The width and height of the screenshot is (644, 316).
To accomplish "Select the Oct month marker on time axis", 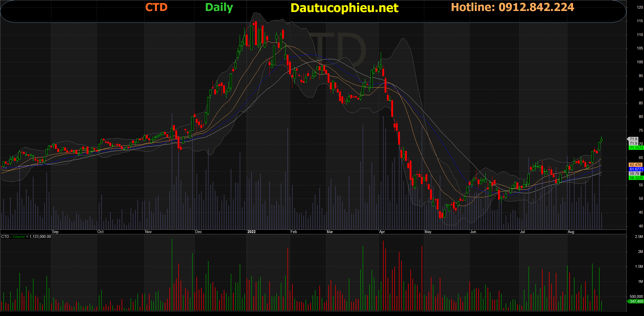I will 100,232.
